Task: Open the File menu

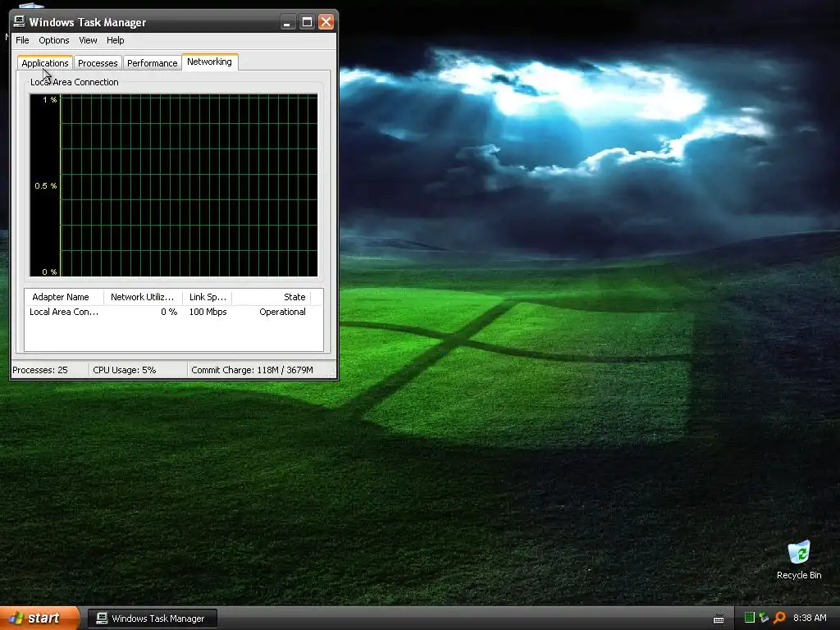Action: 22,40
